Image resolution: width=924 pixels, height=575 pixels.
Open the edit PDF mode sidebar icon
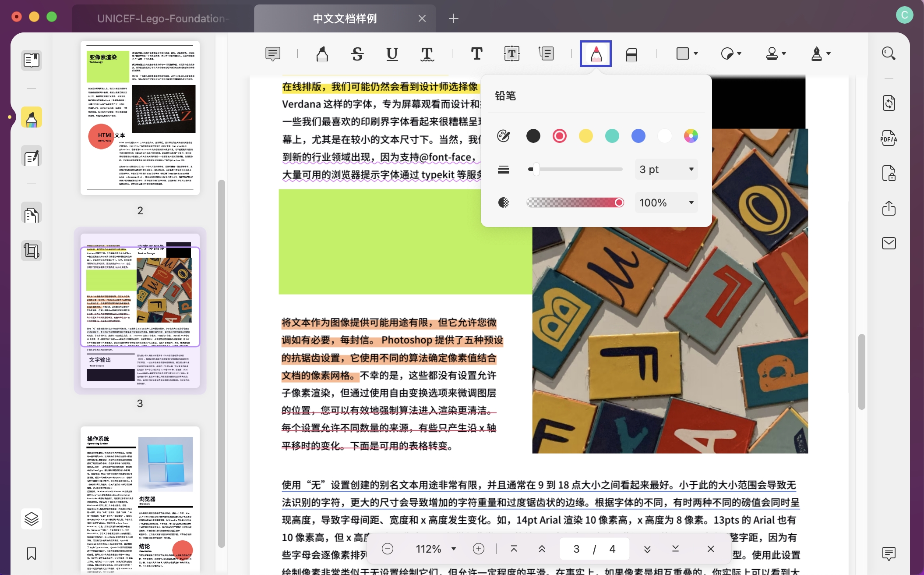coord(32,156)
